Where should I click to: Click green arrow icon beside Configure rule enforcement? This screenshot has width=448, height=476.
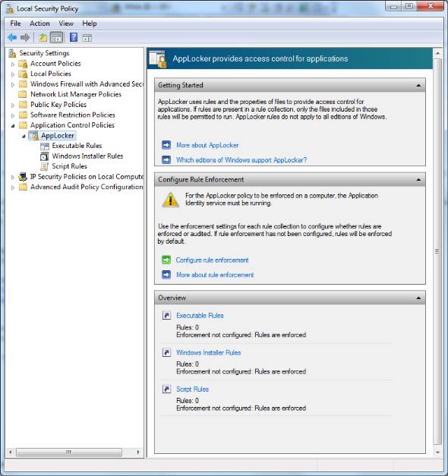coord(166,260)
